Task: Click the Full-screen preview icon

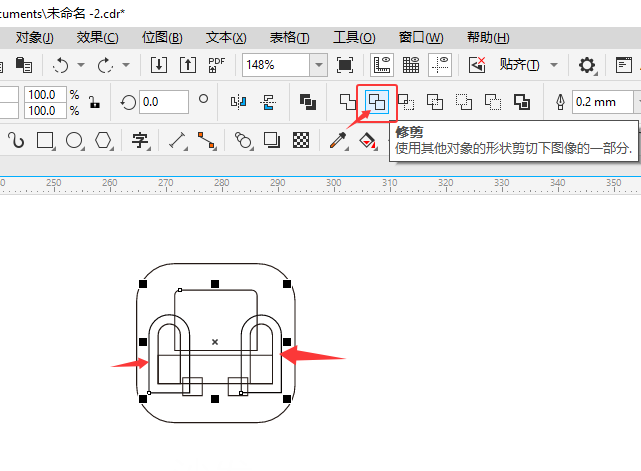Action: tap(345, 65)
